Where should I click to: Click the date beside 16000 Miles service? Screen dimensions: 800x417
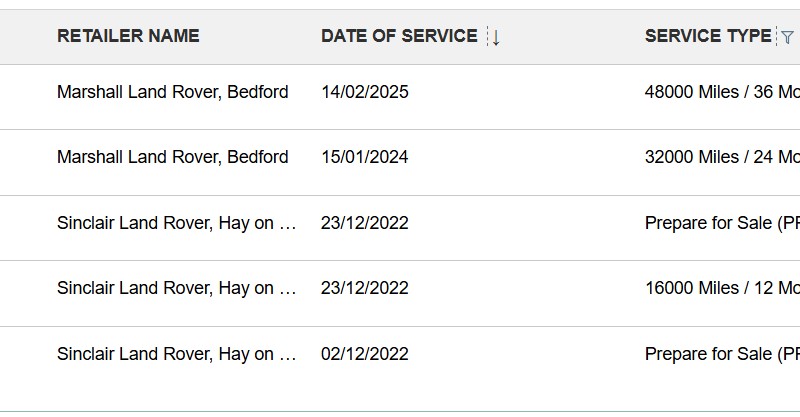tap(365, 288)
